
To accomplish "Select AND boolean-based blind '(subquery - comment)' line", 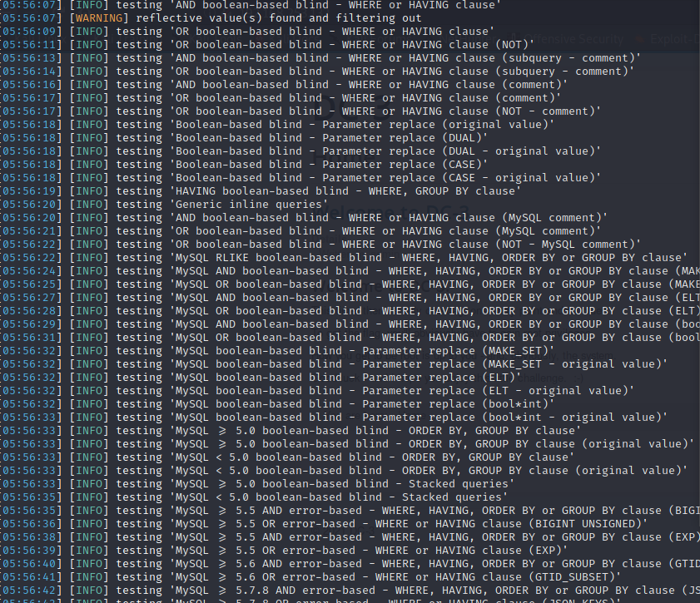I will (320, 58).
